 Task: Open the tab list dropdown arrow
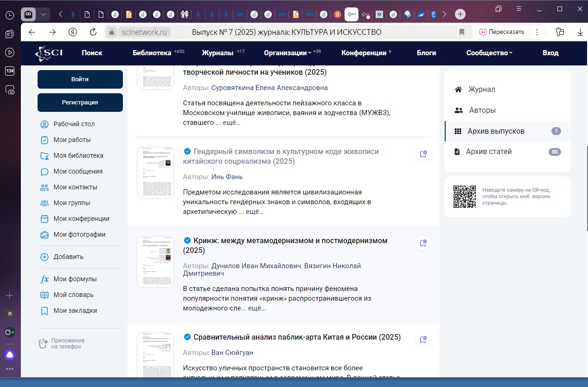43,14
